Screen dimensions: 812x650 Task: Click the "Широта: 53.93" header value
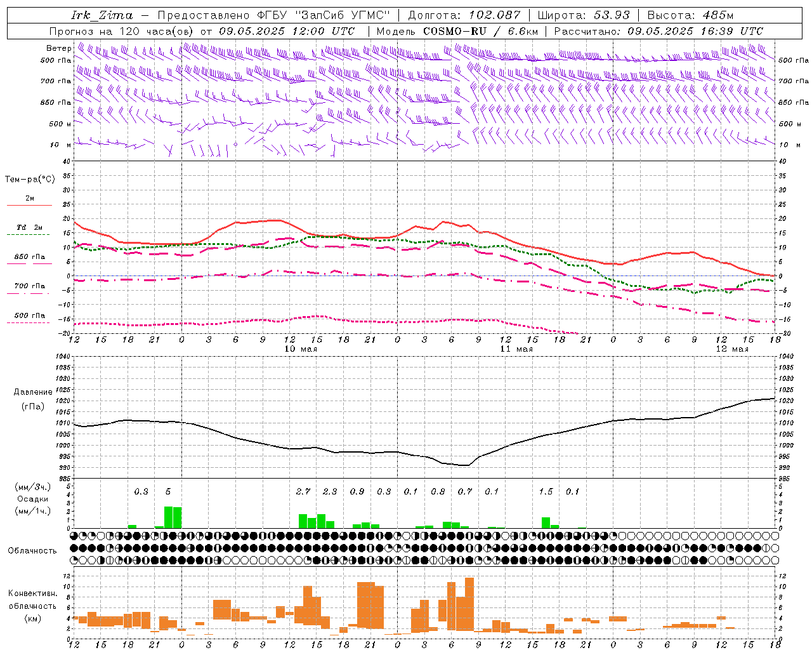coord(584,15)
